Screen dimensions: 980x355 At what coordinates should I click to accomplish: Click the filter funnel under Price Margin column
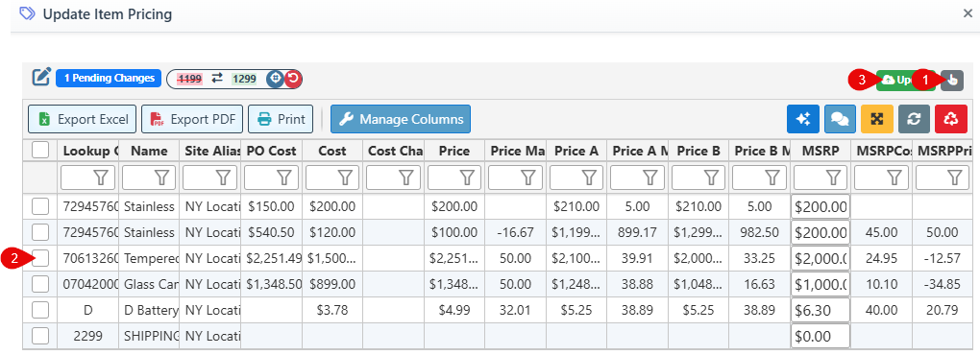click(x=528, y=178)
